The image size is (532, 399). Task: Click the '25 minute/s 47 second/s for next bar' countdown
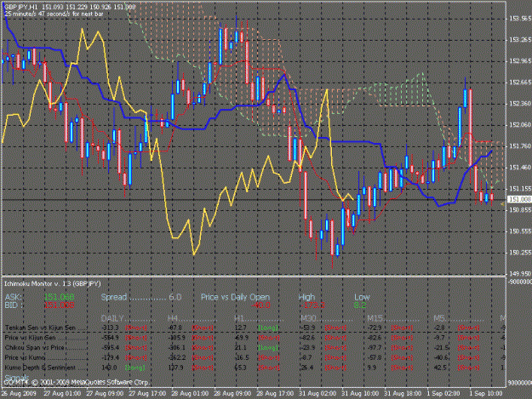[54, 14]
